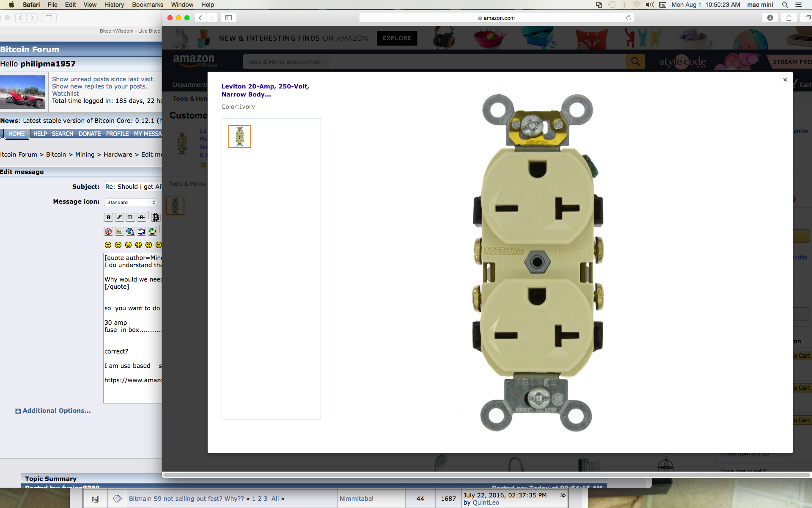Select the outlet thumbnail in image popup
812x508 pixels.
pyautogui.click(x=240, y=136)
